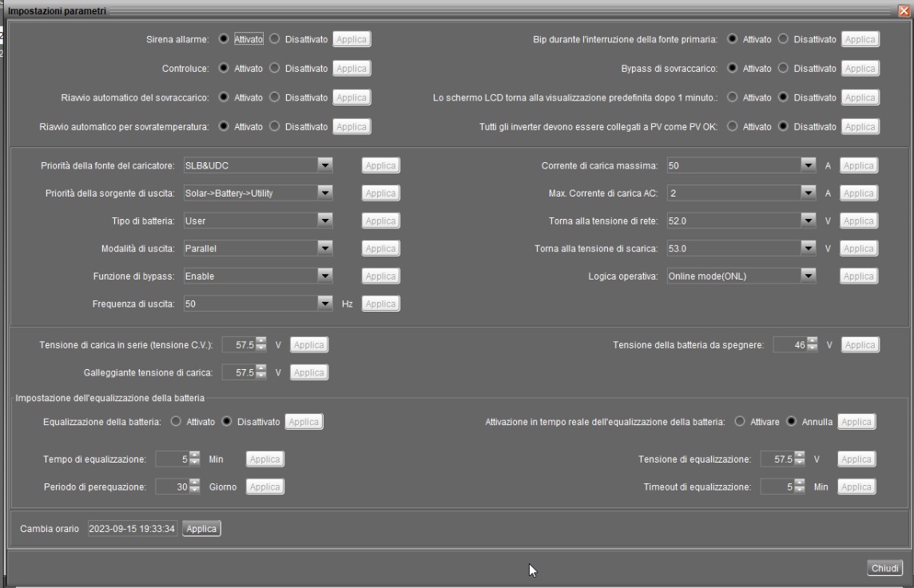Viewport: 914px width, 588px height.
Task: Expand Corrente di carica massima dropdown
Action: [x=808, y=165]
